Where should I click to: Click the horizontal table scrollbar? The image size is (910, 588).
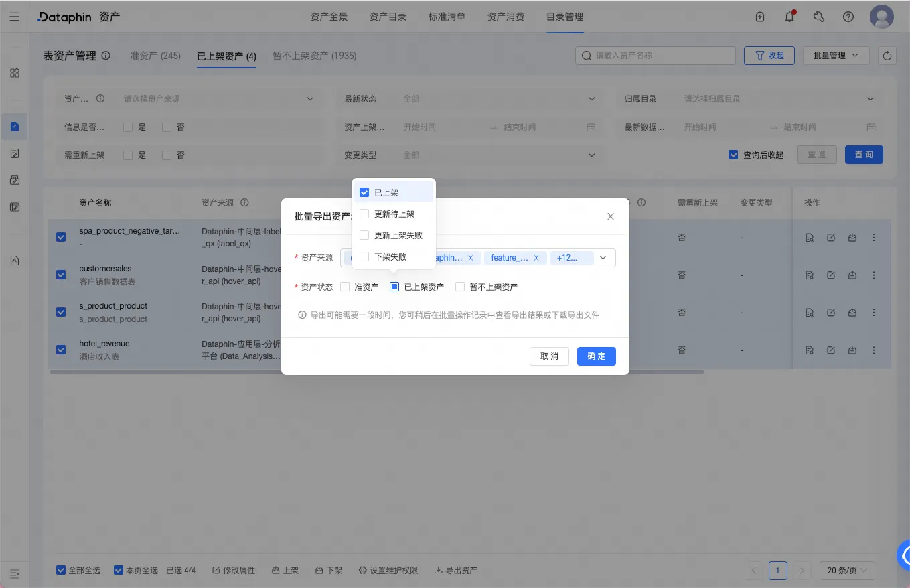pyautogui.click(x=377, y=372)
